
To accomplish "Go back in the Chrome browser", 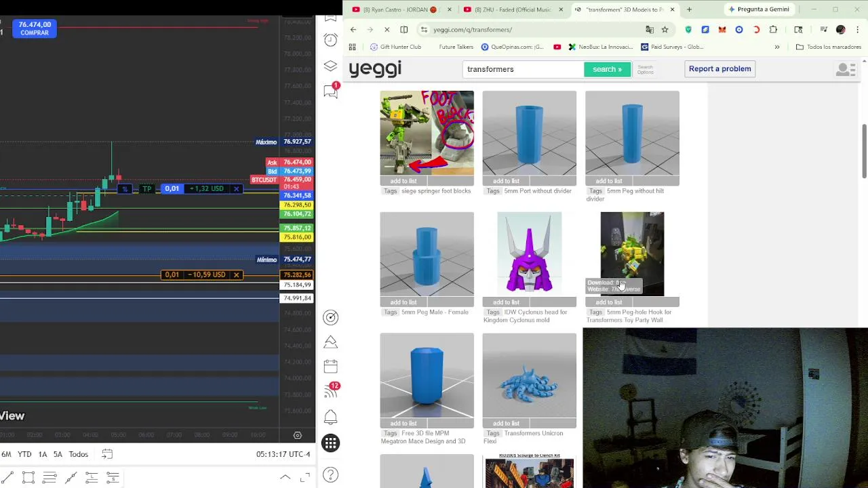I will pos(353,29).
